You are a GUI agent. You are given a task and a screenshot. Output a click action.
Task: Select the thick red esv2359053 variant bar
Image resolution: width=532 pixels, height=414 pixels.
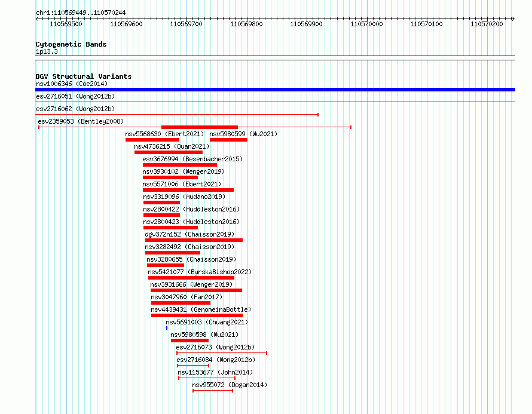pos(200,127)
